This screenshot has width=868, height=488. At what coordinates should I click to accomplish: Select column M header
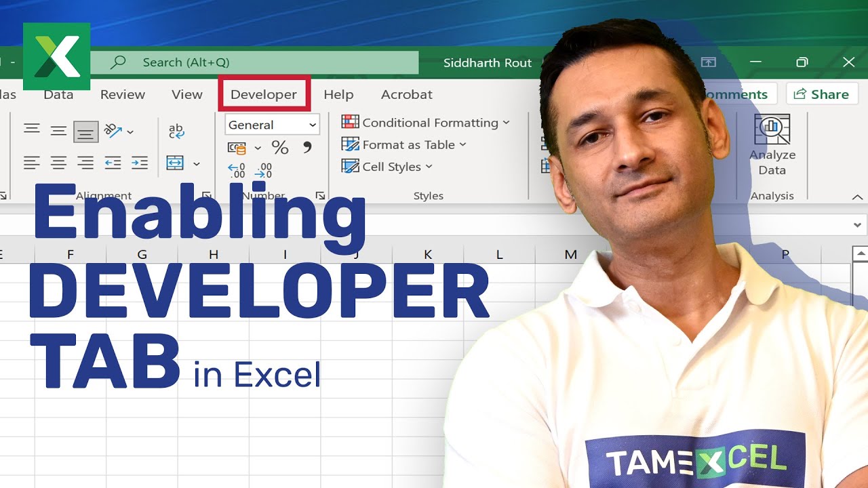(571, 255)
